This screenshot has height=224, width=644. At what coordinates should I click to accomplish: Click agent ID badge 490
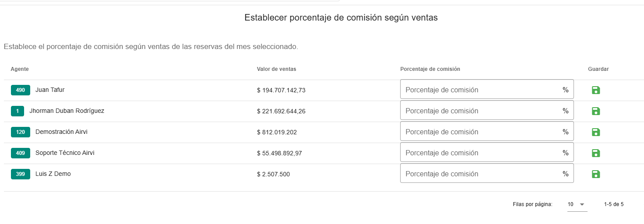tap(21, 90)
